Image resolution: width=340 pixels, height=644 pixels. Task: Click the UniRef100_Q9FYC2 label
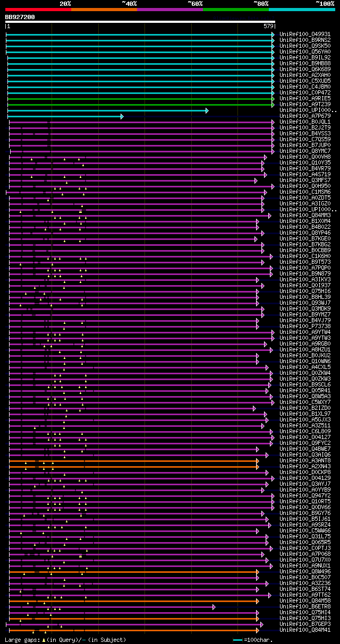(305, 443)
